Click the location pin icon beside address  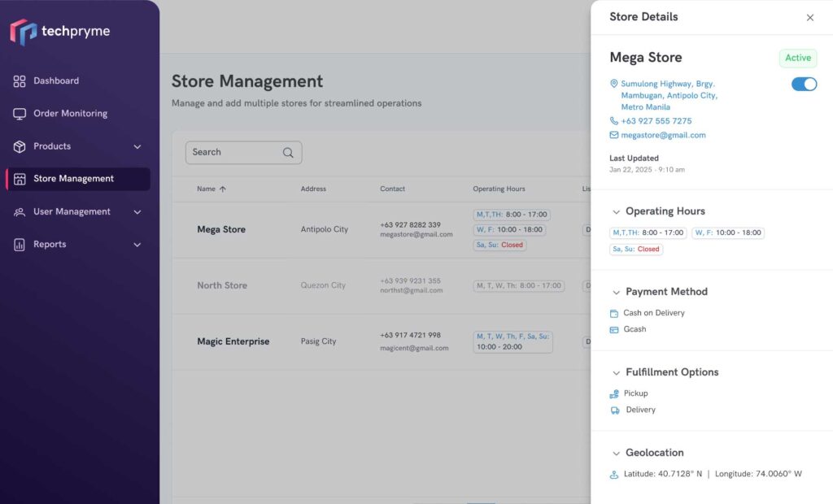click(x=614, y=84)
